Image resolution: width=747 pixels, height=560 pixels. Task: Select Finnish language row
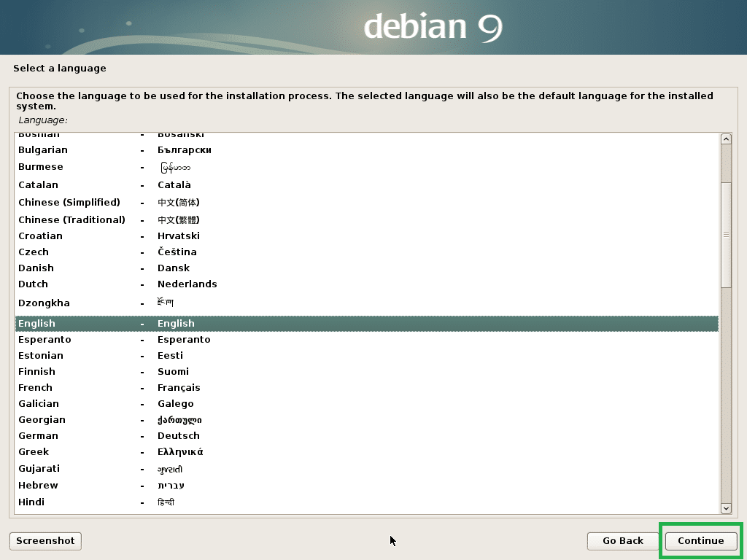click(x=367, y=372)
